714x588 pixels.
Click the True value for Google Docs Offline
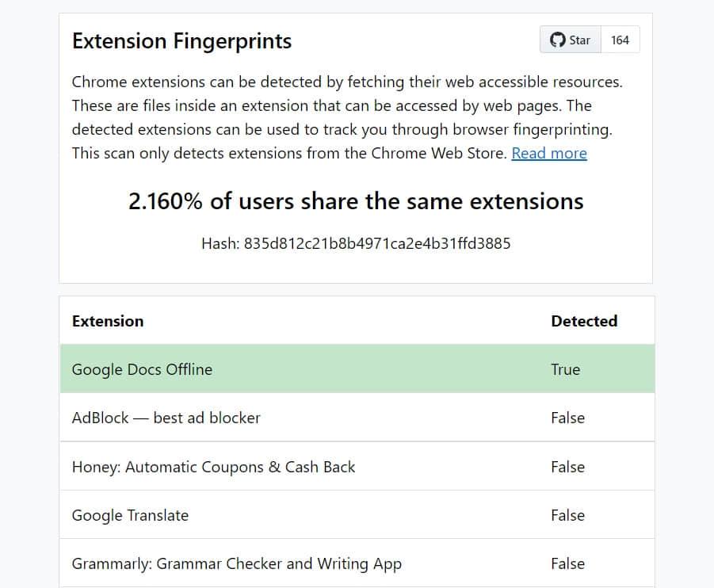[x=566, y=369]
